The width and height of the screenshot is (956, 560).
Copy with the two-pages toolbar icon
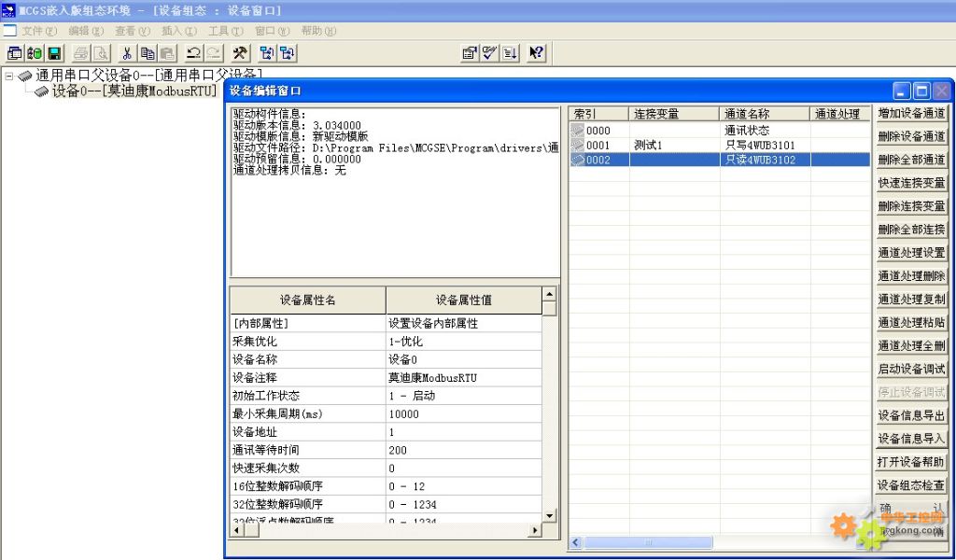click(147, 53)
